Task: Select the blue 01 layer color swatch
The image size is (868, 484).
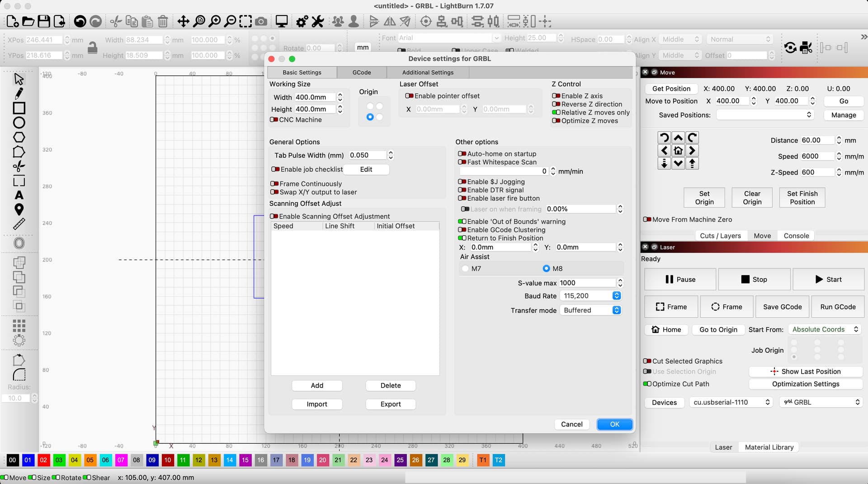Action: click(x=28, y=460)
